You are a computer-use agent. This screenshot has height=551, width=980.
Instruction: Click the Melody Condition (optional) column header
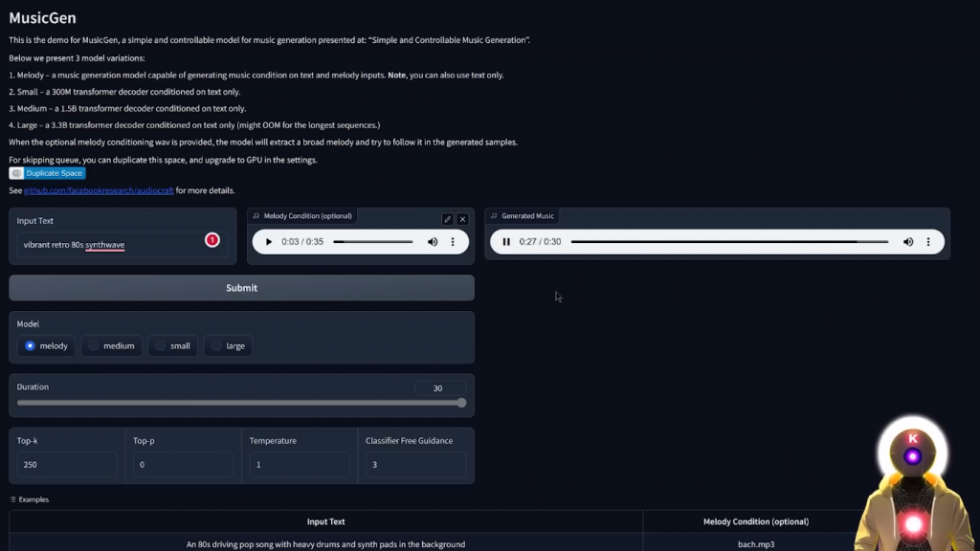pos(756,521)
